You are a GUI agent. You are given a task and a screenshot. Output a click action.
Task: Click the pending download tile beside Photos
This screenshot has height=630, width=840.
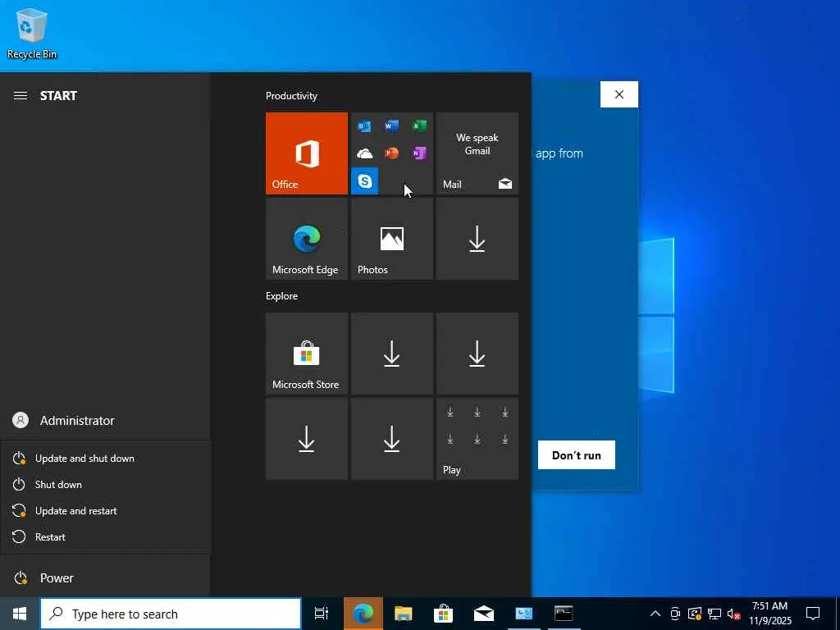[x=477, y=239]
